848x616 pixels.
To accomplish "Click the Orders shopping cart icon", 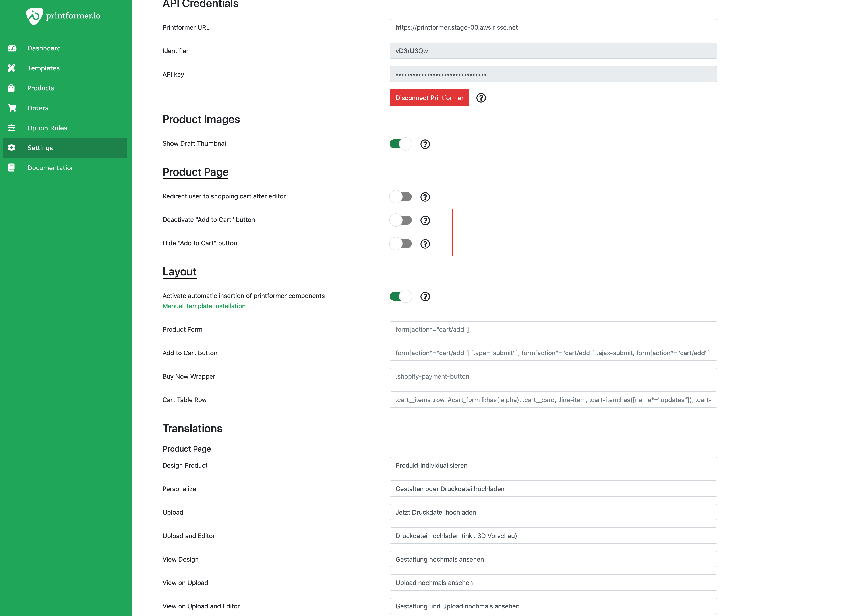I will pyautogui.click(x=12, y=108).
